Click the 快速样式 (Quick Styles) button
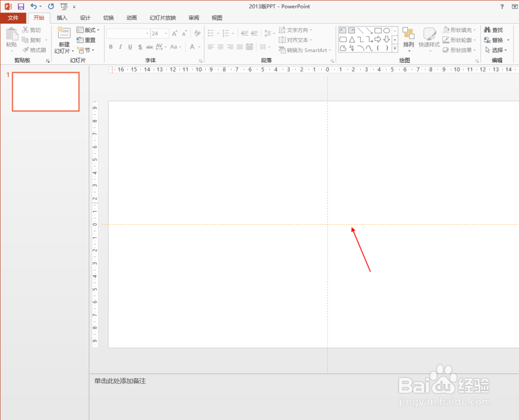 click(429, 39)
